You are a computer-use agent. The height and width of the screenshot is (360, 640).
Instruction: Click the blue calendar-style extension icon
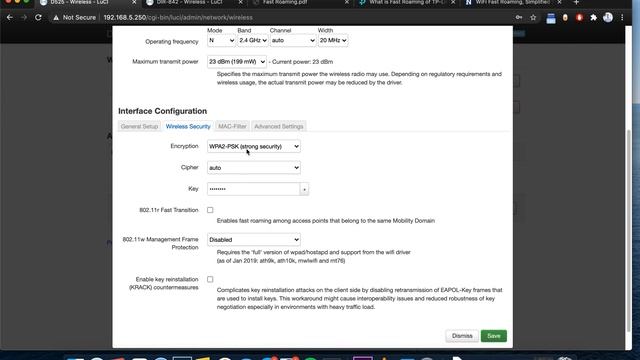point(551,18)
